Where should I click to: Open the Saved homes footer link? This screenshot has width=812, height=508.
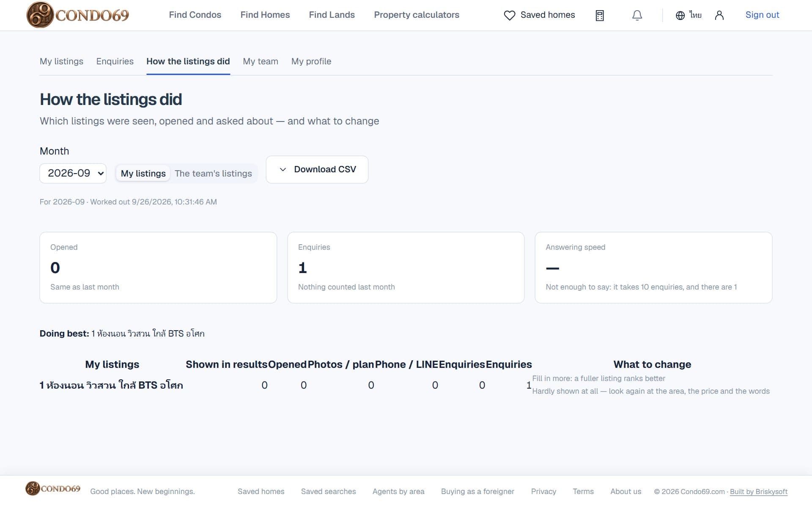[x=261, y=491]
